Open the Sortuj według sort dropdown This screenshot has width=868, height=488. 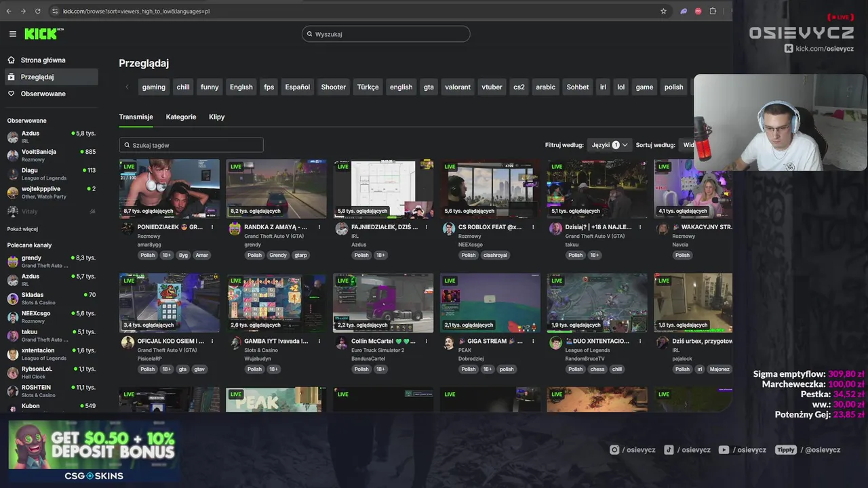click(x=686, y=145)
